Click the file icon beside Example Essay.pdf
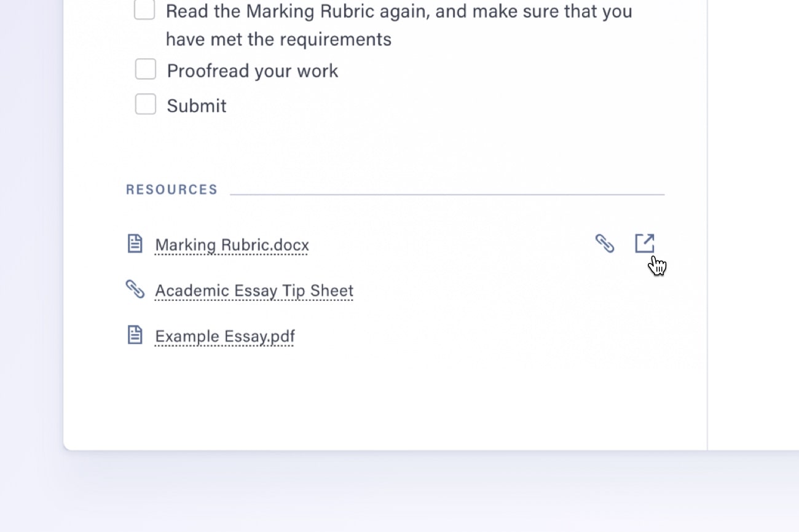799x532 pixels. [x=135, y=334]
